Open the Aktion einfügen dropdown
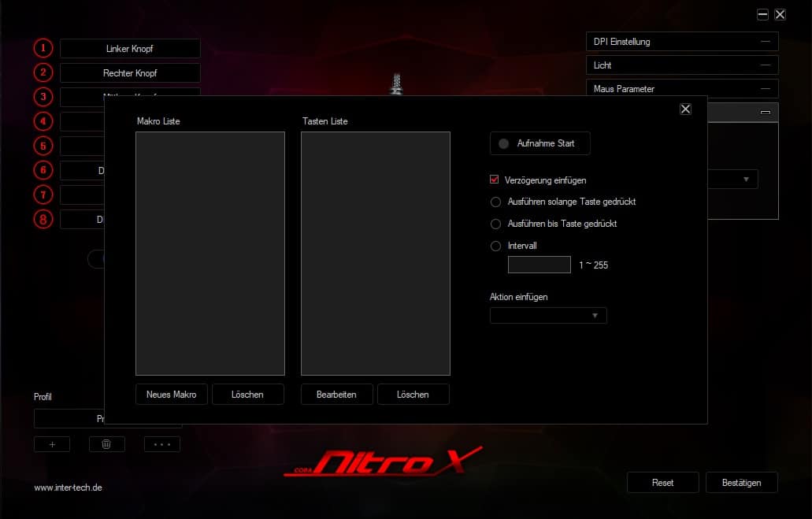 [x=548, y=316]
